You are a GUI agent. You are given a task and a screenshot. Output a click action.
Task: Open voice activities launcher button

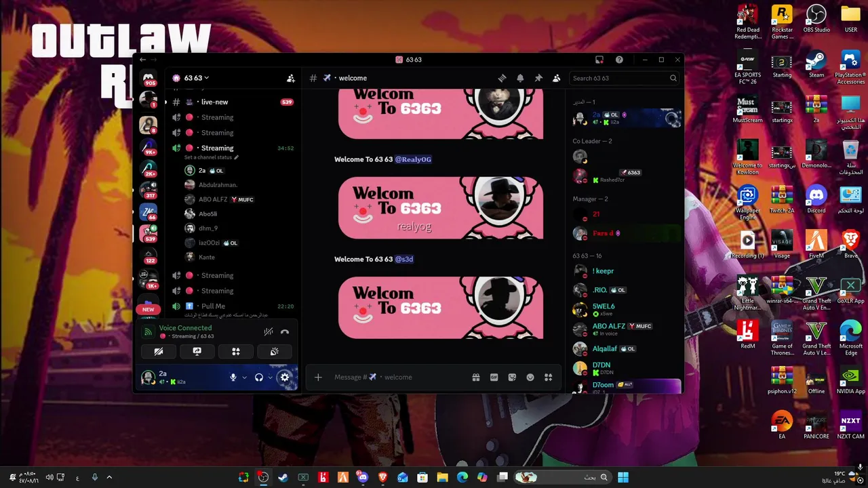point(236,352)
